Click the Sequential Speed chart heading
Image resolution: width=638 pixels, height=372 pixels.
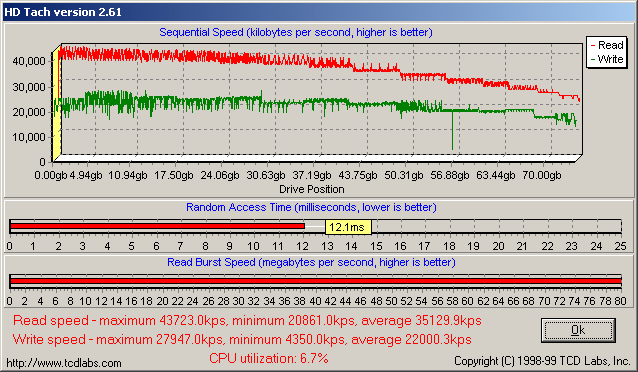coord(296,32)
